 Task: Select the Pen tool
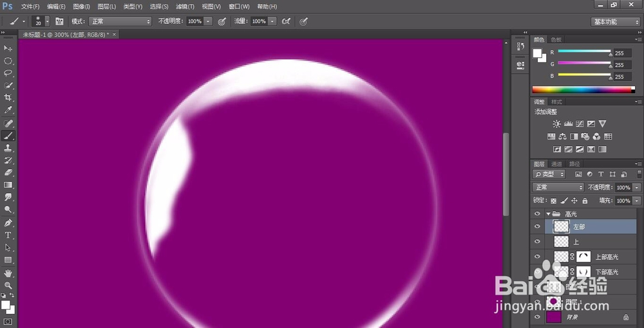point(8,223)
